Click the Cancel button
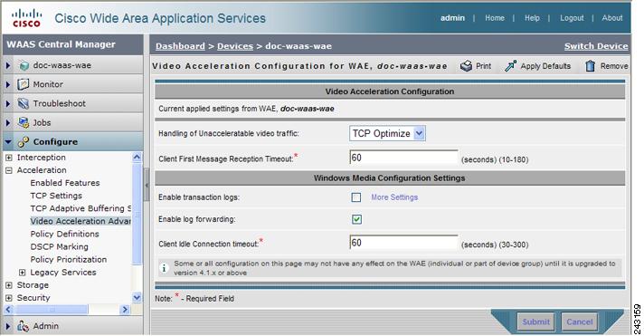This screenshot has width=644, height=336. [x=580, y=322]
